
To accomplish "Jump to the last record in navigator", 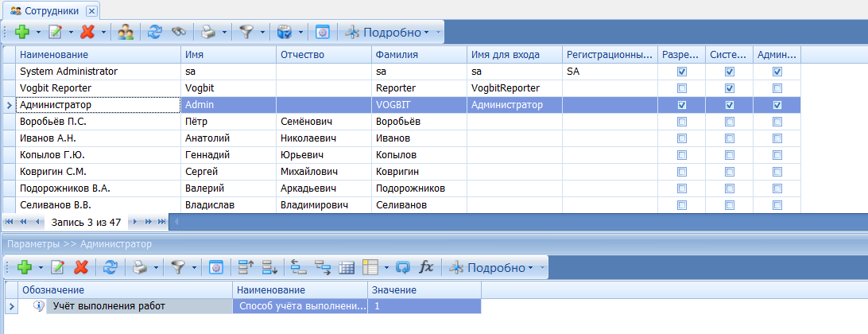I will pos(162,221).
